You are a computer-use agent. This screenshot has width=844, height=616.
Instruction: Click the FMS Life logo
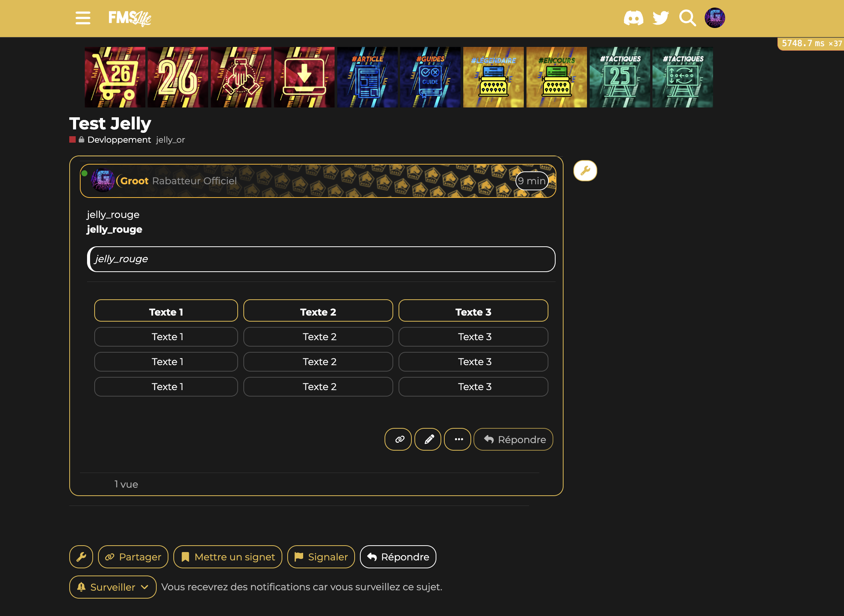click(x=129, y=18)
